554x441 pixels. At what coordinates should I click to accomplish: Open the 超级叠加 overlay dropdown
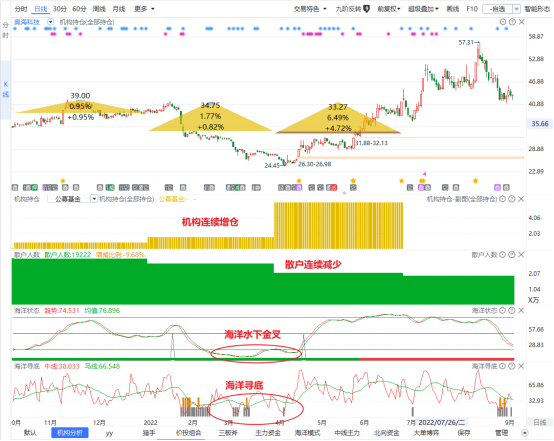tap(423, 9)
